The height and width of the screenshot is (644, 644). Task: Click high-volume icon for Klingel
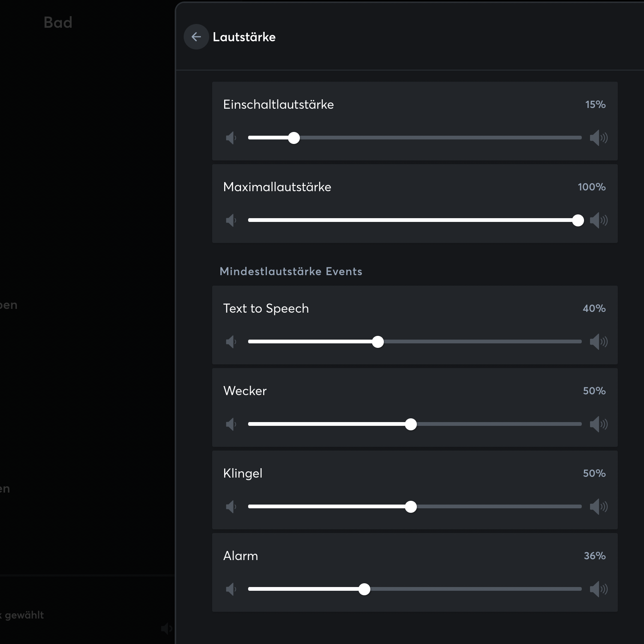[x=598, y=507]
